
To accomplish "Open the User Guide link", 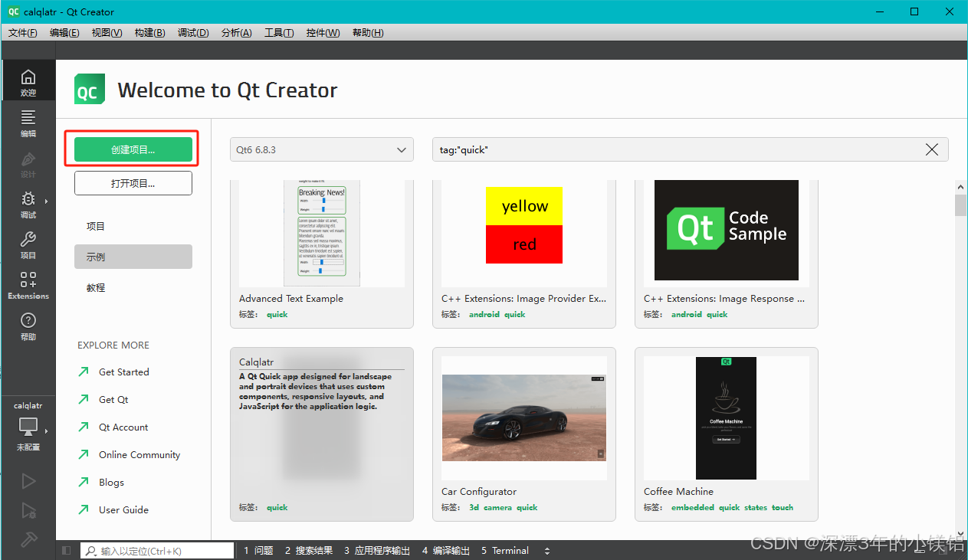I will [123, 509].
